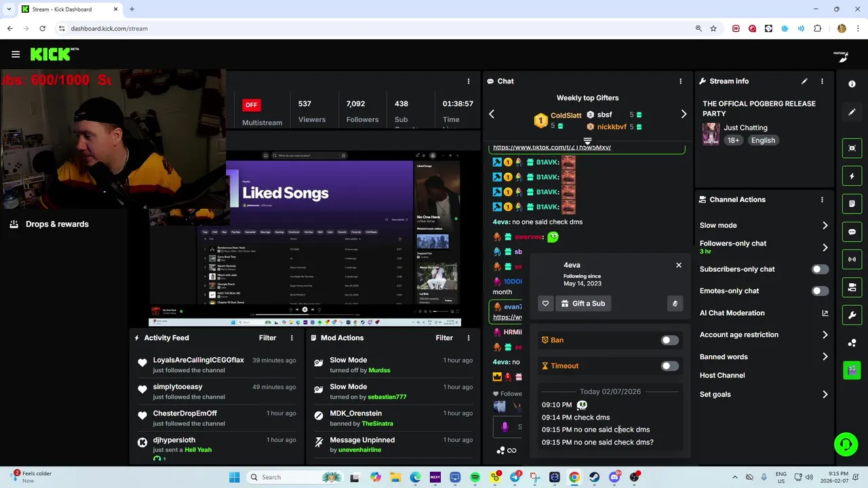Screen dimensions: 868x488
Task: Edit stream info with pencil icon
Action: (x=804, y=81)
